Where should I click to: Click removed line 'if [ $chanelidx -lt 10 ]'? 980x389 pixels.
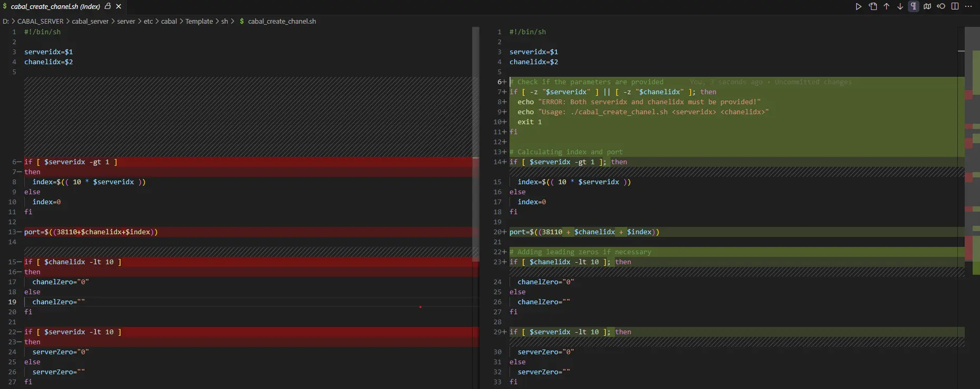73,262
